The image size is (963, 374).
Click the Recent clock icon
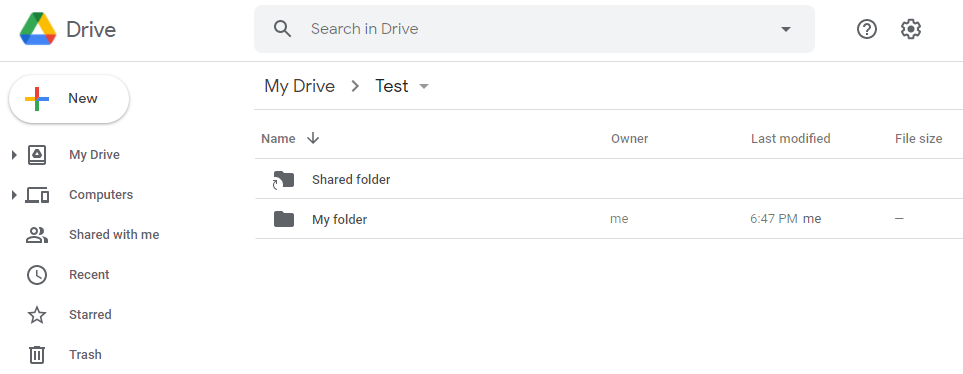coord(37,275)
